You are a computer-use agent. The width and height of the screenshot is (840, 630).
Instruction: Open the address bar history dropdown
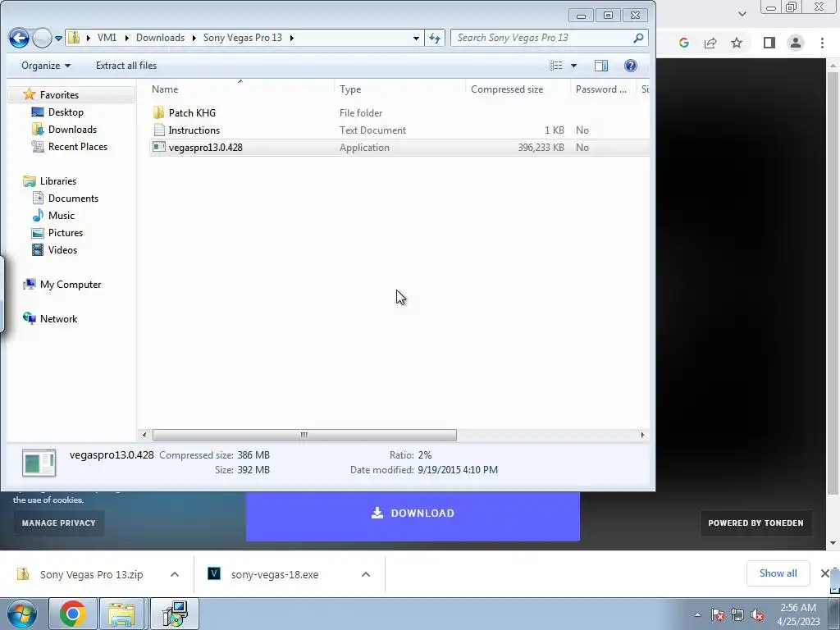[x=416, y=38]
